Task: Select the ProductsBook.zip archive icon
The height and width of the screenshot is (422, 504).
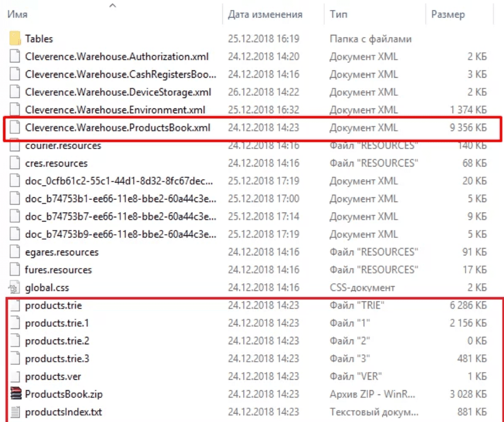Action: click(x=15, y=395)
